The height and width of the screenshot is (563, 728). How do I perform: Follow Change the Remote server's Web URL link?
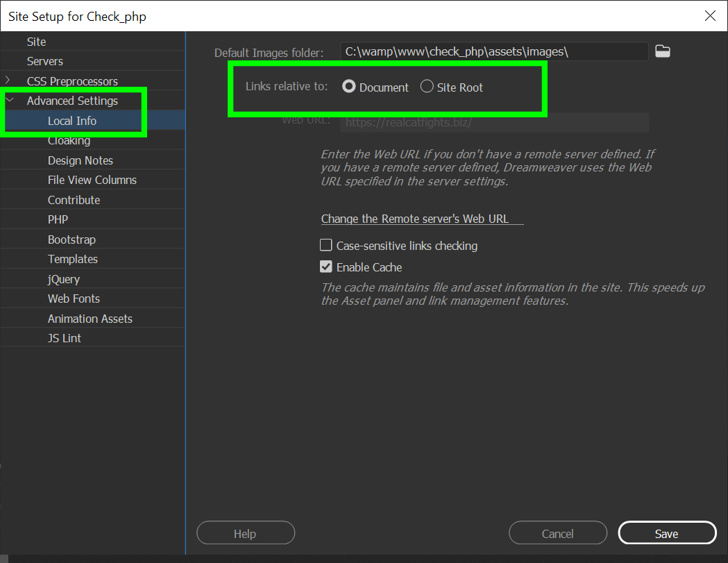pyautogui.click(x=417, y=218)
